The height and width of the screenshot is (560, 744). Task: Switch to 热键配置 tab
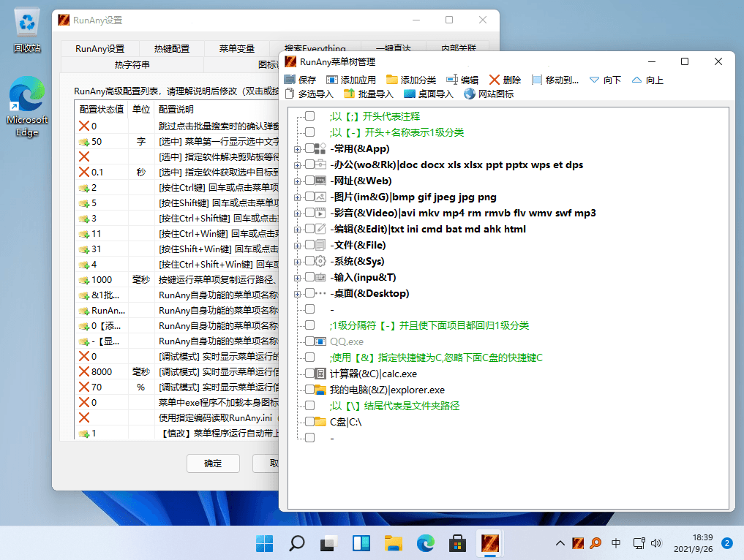[172, 48]
